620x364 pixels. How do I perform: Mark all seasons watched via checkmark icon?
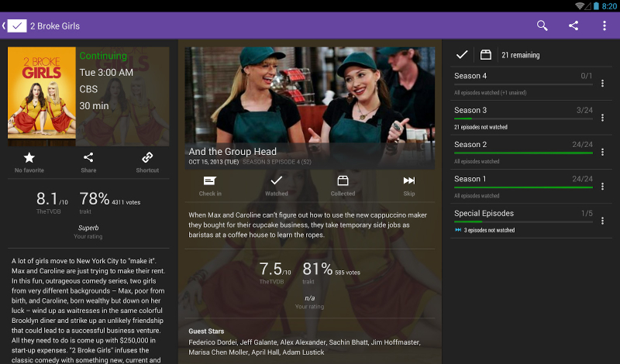tap(462, 55)
